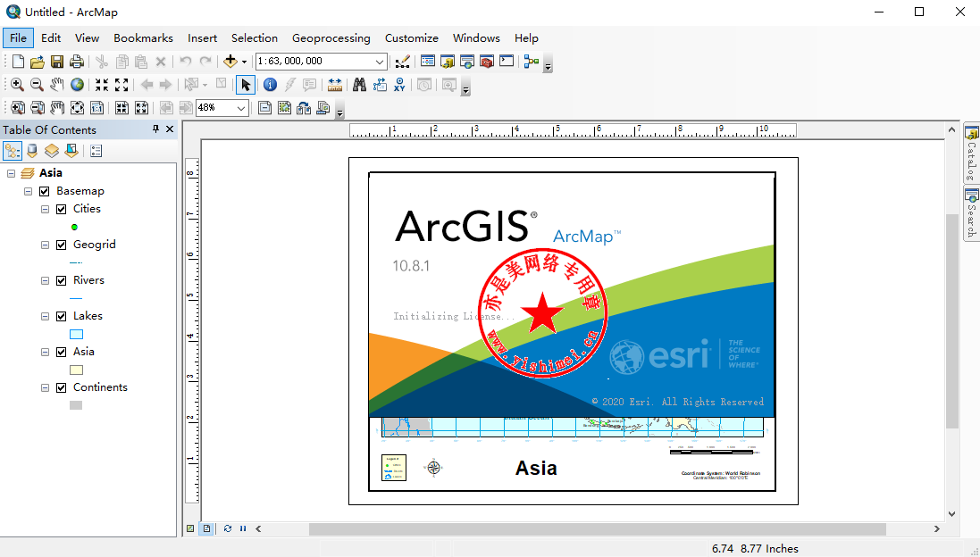Choose the Select Elements arrow tool

[245, 85]
